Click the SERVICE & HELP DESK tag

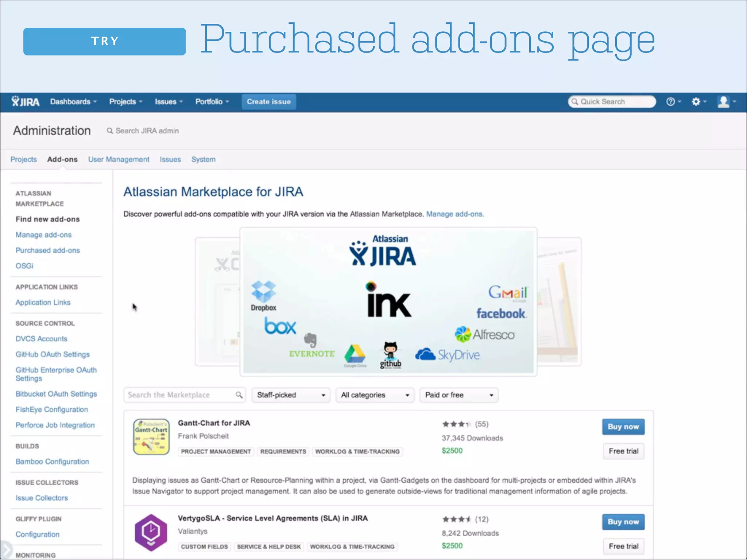269,547
